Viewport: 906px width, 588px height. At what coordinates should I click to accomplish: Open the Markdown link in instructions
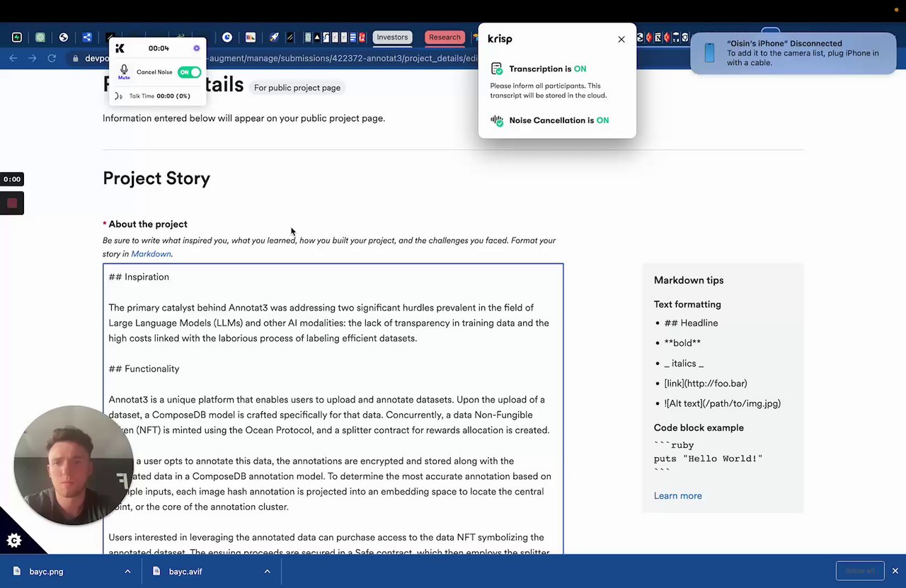(151, 254)
